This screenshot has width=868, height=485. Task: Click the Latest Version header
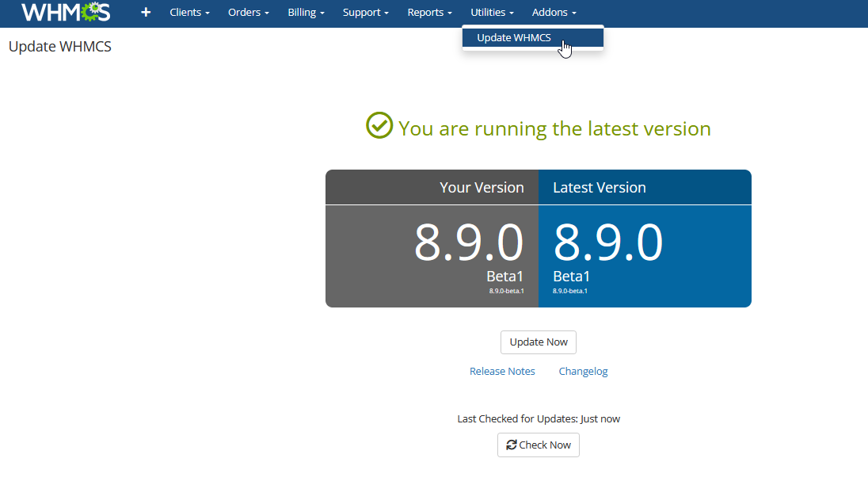click(x=600, y=188)
